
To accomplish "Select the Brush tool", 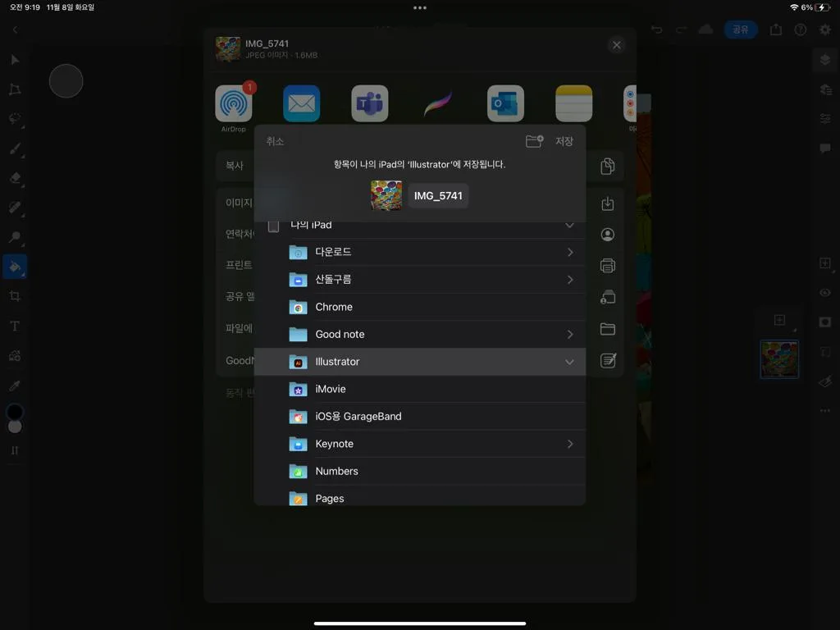I will (x=15, y=148).
